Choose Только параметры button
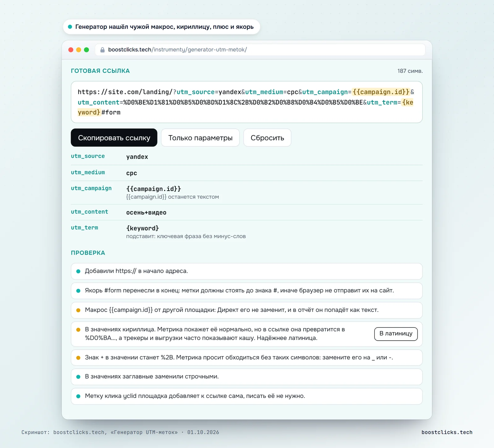The height and width of the screenshot is (448, 494). (200, 138)
